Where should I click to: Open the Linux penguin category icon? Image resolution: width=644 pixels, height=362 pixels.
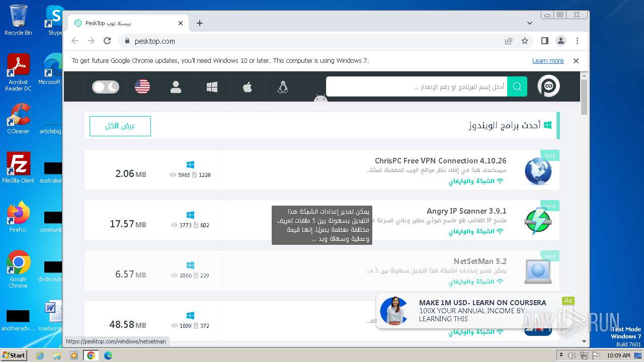click(283, 87)
